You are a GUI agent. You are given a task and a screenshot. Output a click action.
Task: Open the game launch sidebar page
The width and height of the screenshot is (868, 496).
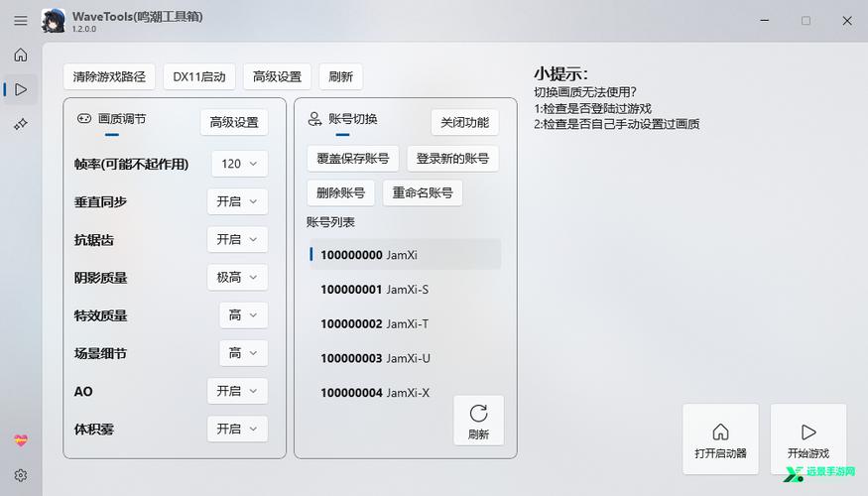coord(21,89)
